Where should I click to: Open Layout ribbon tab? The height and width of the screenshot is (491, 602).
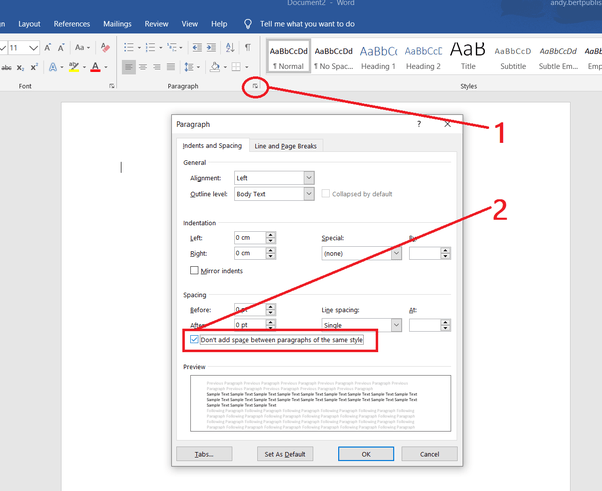pyautogui.click(x=29, y=24)
